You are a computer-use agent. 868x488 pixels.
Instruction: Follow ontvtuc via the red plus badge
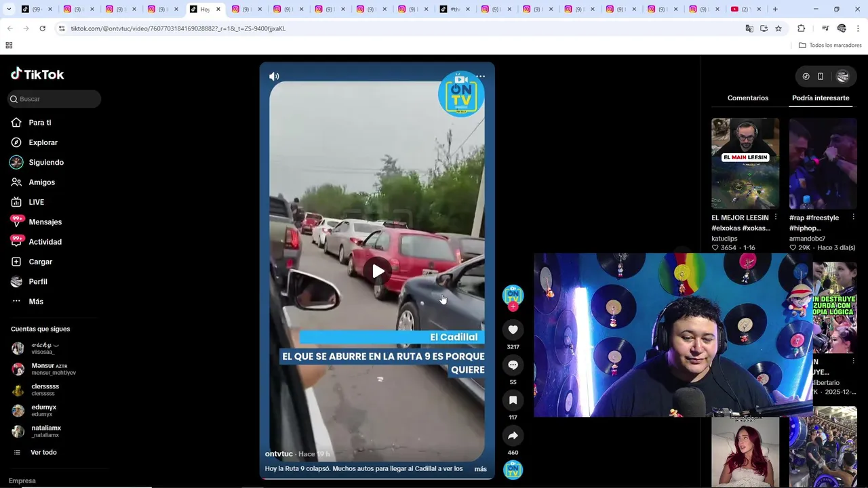coord(513,307)
